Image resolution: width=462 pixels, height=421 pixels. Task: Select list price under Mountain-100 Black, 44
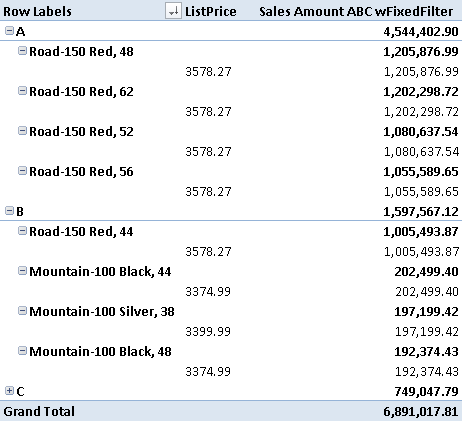point(208,292)
